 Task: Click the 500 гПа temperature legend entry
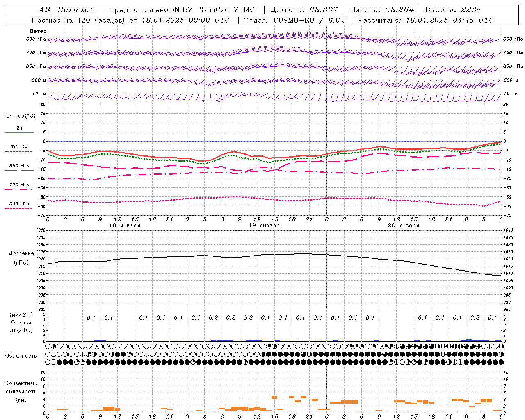point(19,204)
